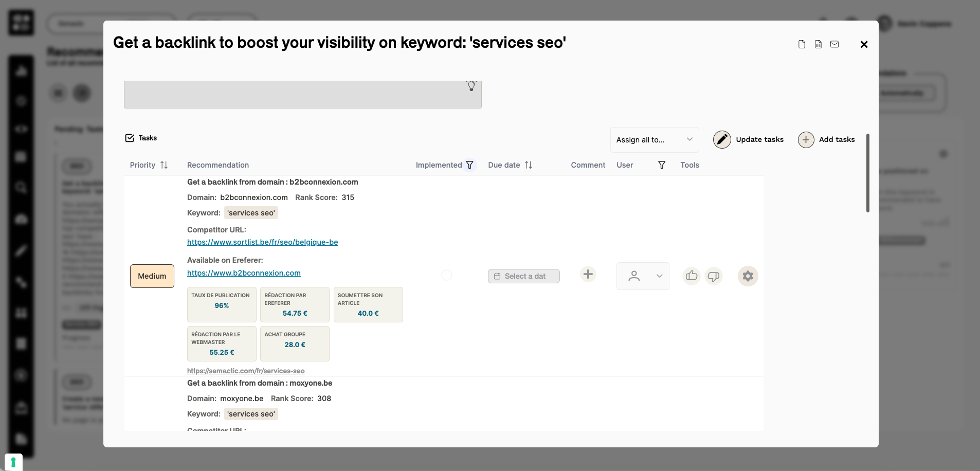Click the thumbs down icon
The image size is (980, 471).
(x=714, y=276)
